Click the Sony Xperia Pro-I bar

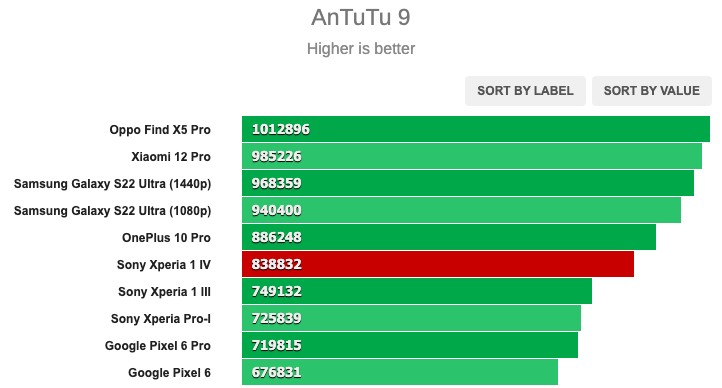point(411,319)
